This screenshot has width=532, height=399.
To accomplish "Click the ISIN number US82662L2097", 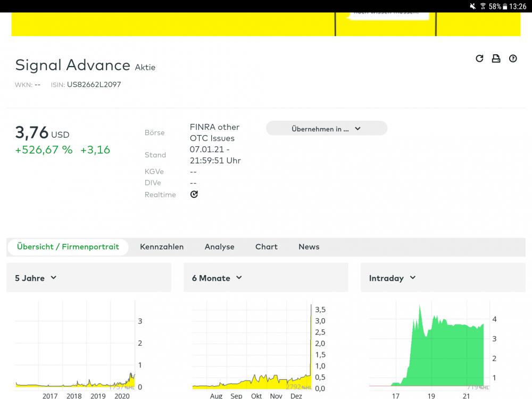I will [94, 85].
